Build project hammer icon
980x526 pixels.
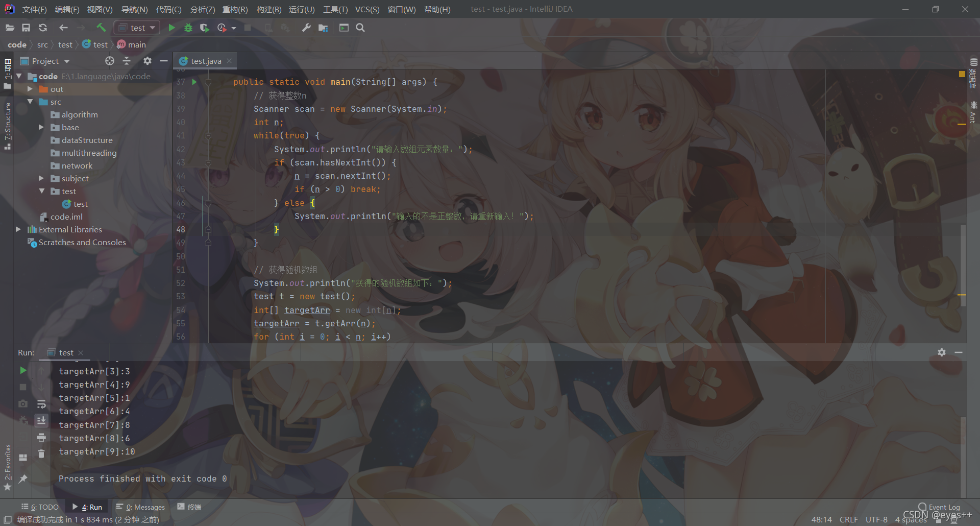pyautogui.click(x=101, y=28)
